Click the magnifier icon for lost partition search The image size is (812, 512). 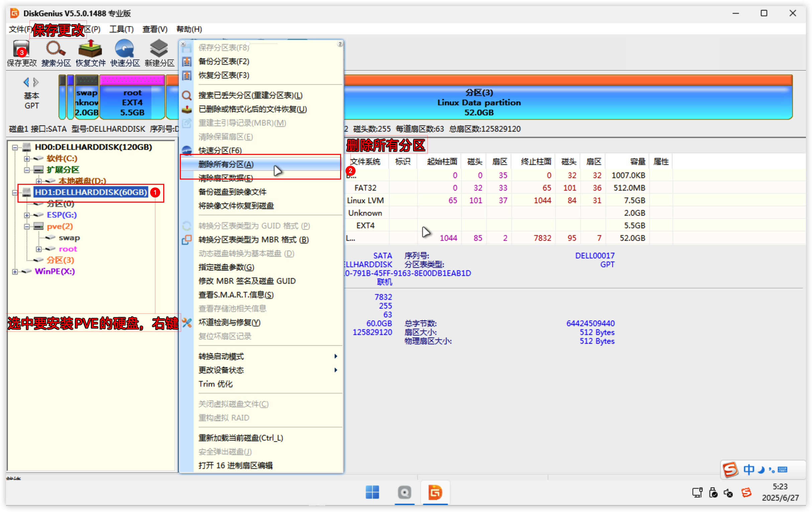click(187, 95)
